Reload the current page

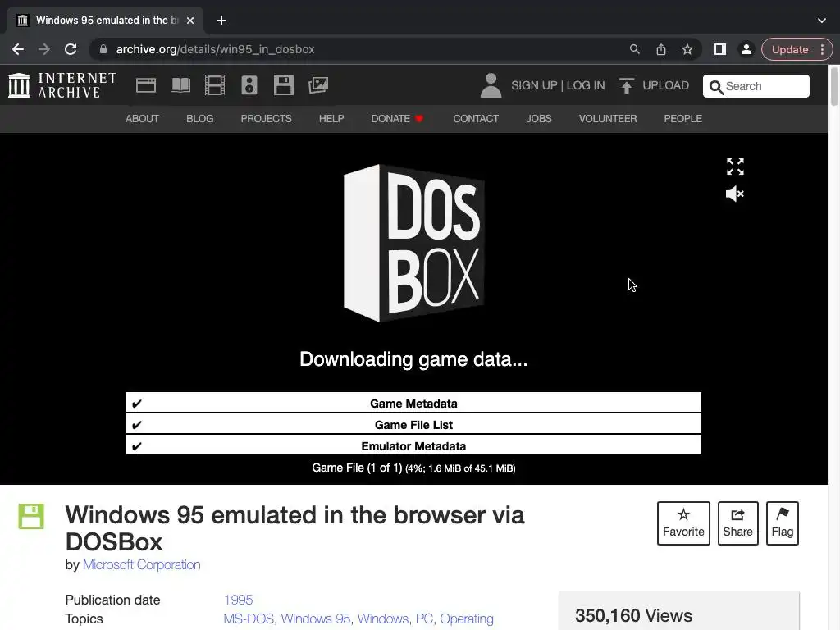point(71,49)
